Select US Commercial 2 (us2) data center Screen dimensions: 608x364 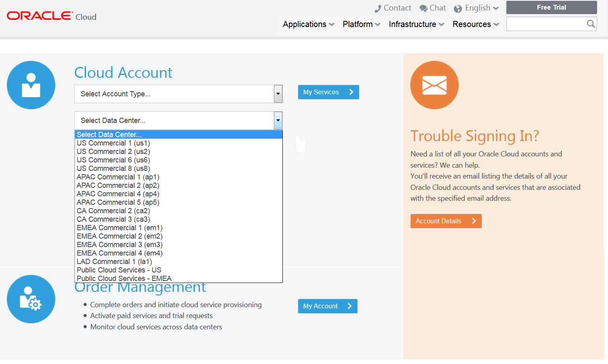click(x=113, y=151)
